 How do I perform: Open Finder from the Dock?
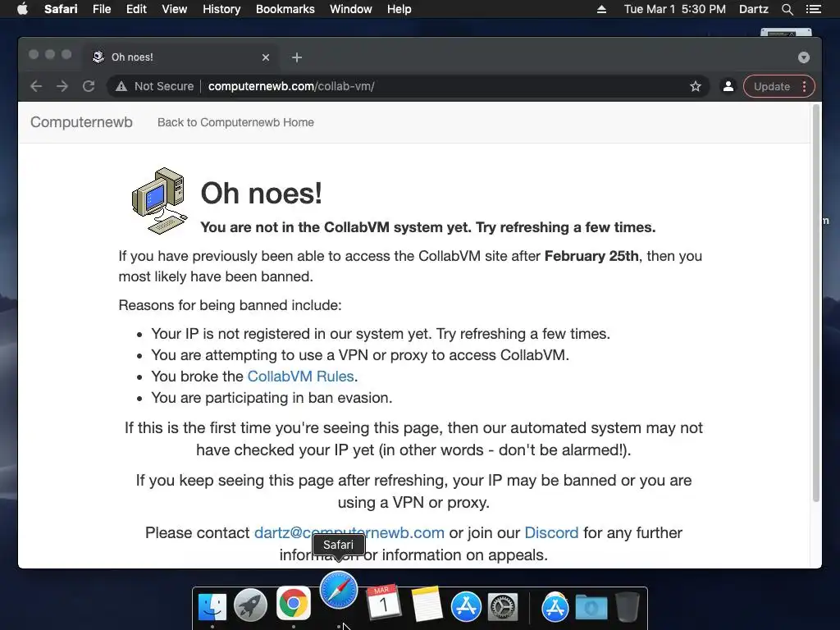[x=212, y=606]
